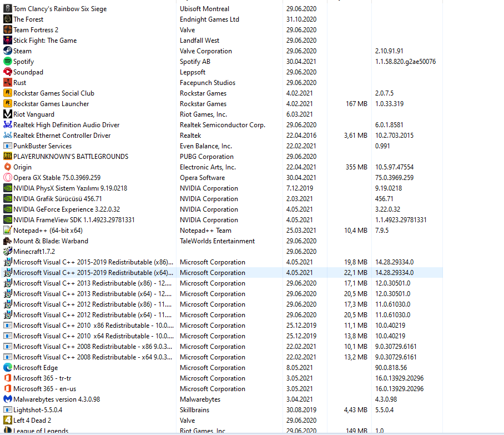
Task: Click the Realtek High Definition Audio Driver icon
Action: point(8,125)
